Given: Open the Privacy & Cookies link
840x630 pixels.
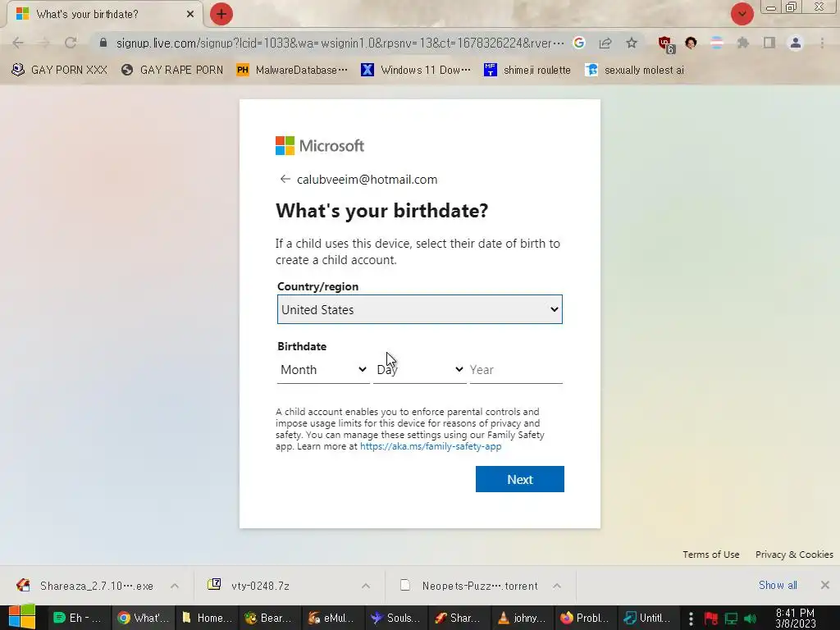Looking at the screenshot, I should [794, 555].
